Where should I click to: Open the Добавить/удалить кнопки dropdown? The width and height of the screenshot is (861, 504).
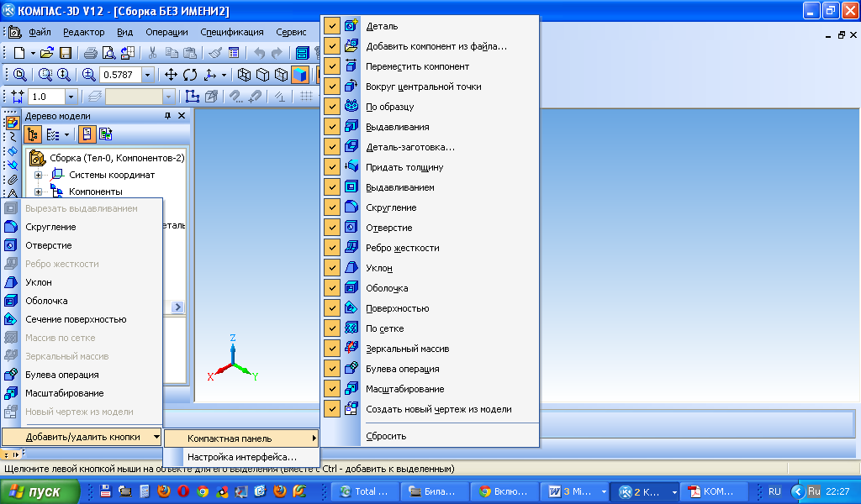click(82, 437)
